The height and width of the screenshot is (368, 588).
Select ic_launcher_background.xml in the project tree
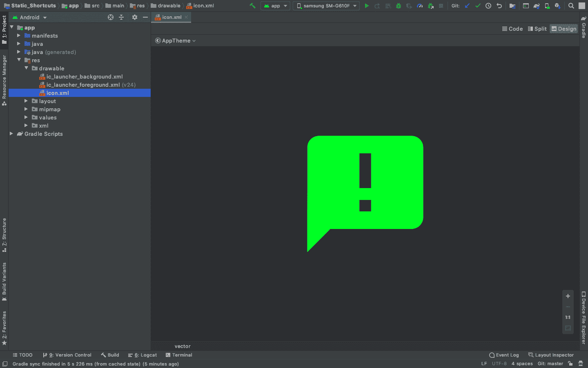pyautogui.click(x=85, y=76)
